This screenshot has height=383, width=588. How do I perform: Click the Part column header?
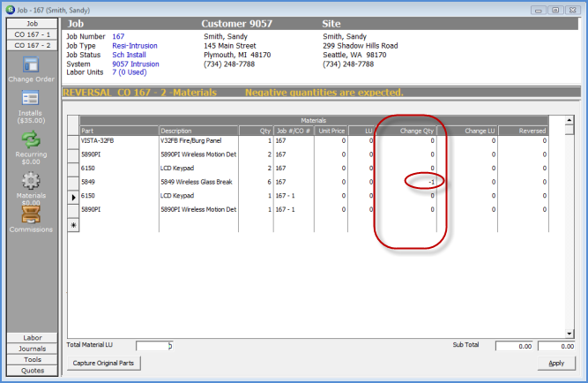pos(119,131)
